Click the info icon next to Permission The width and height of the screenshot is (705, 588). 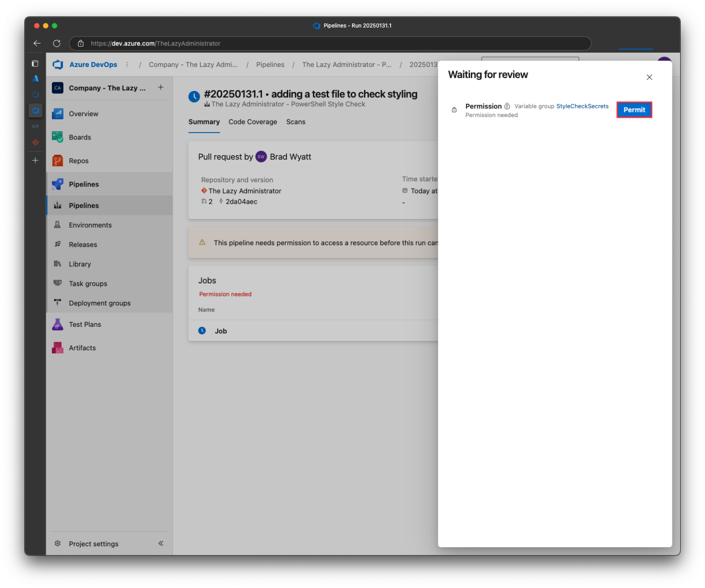pos(507,106)
